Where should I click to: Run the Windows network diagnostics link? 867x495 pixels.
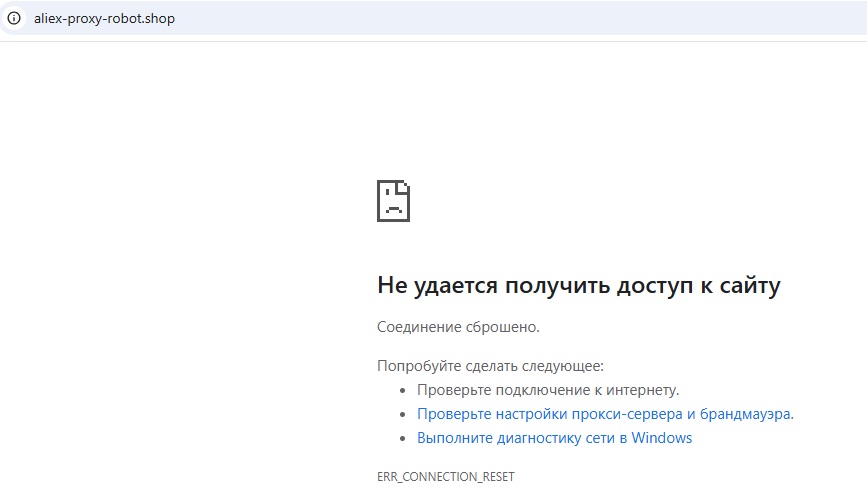(x=554, y=438)
